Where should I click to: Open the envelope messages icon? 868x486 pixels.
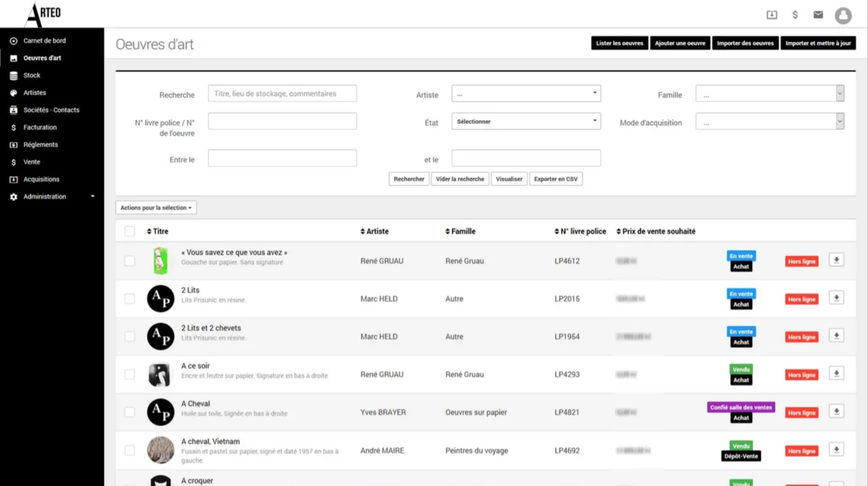[818, 15]
